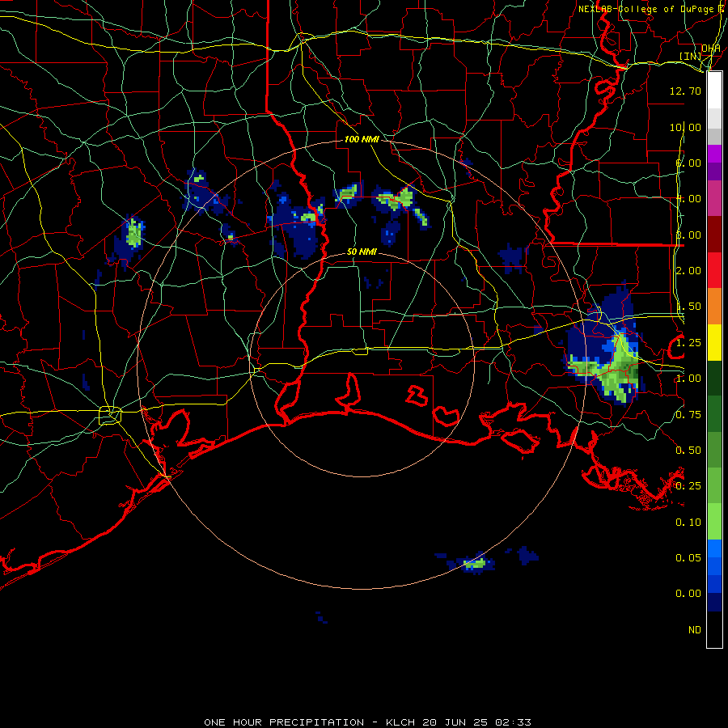The image size is (728, 728).
Task: Select the 0.05 legend value
Action: point(688,557)
